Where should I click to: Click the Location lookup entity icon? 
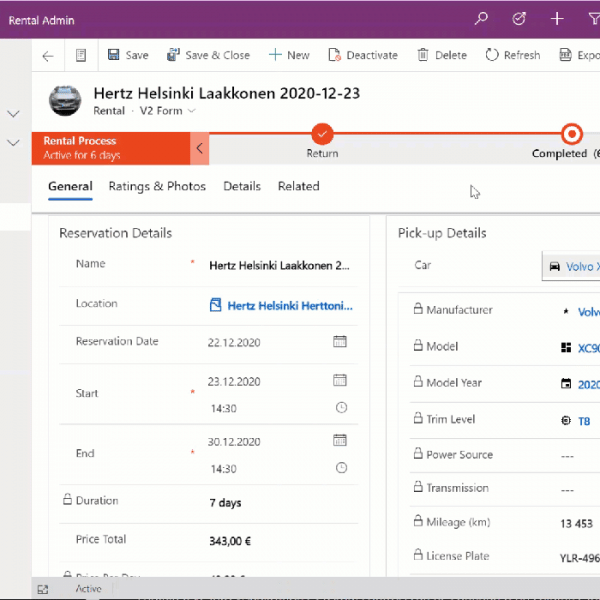[x=215, y=305]
